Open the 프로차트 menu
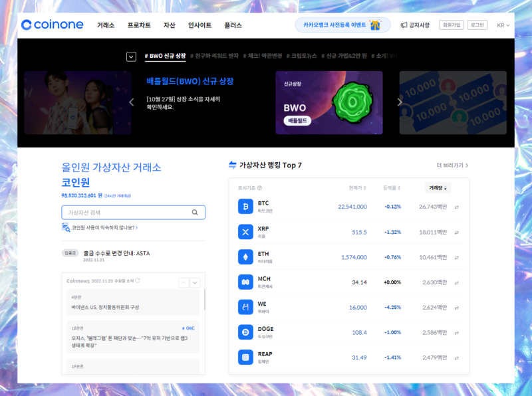The width and height of the screenshot is (532, 396). 139,25
